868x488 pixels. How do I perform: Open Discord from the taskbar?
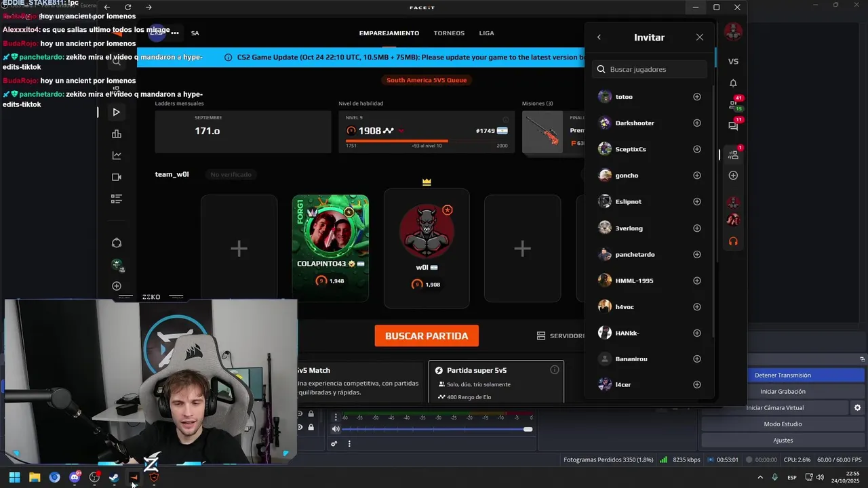click(75, 477)
